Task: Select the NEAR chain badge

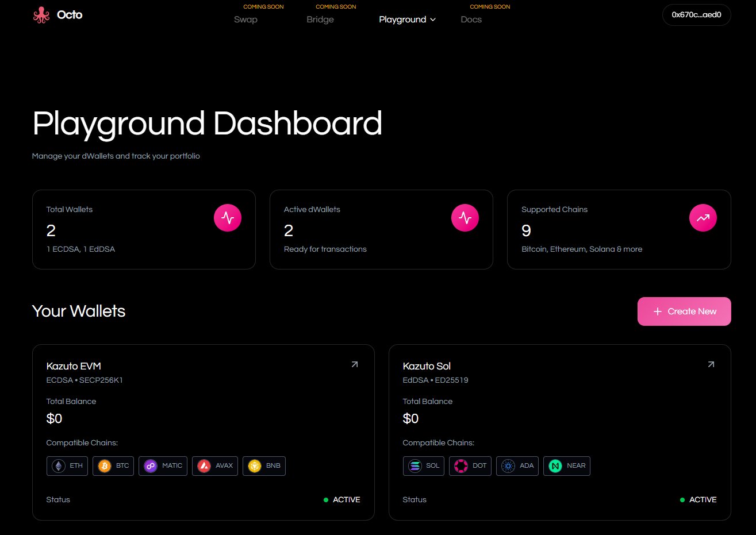Action: [x=567, y=466]
